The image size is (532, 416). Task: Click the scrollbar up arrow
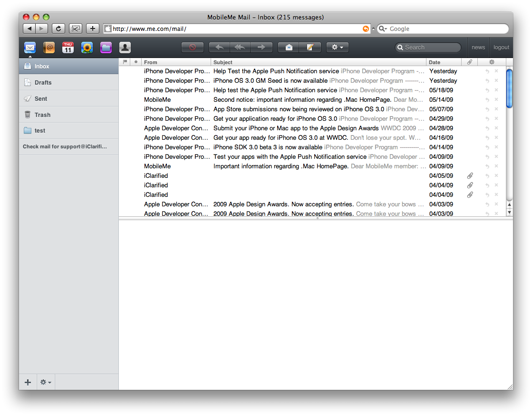pyautogui.click(x=509, y=204)
